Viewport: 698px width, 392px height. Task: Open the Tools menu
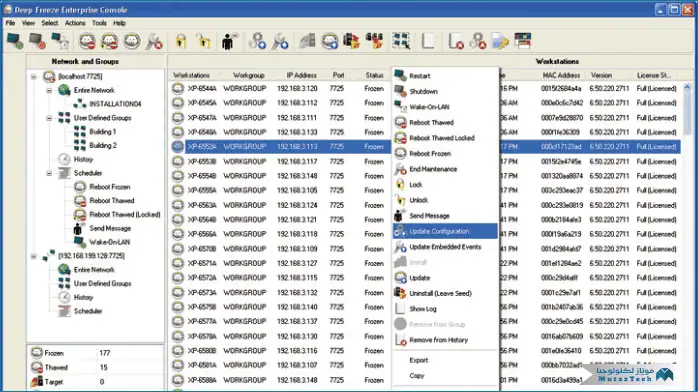coord(99,23)
